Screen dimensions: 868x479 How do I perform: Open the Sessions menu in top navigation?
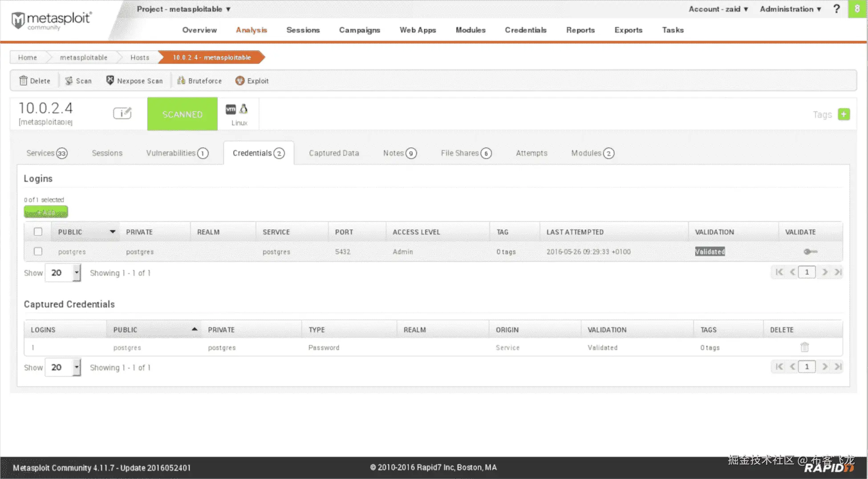303,30
